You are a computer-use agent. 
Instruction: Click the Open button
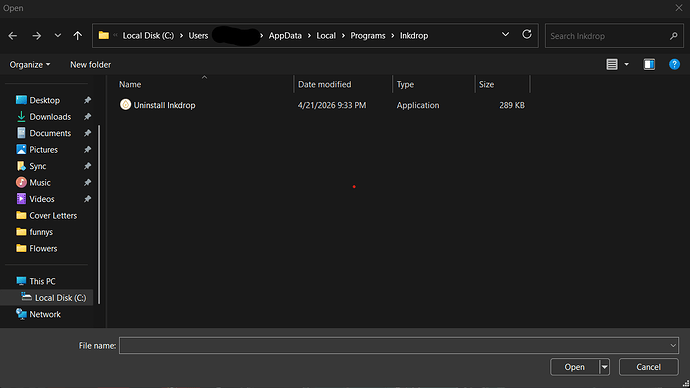pyautogui.click(x=574, y=367)
